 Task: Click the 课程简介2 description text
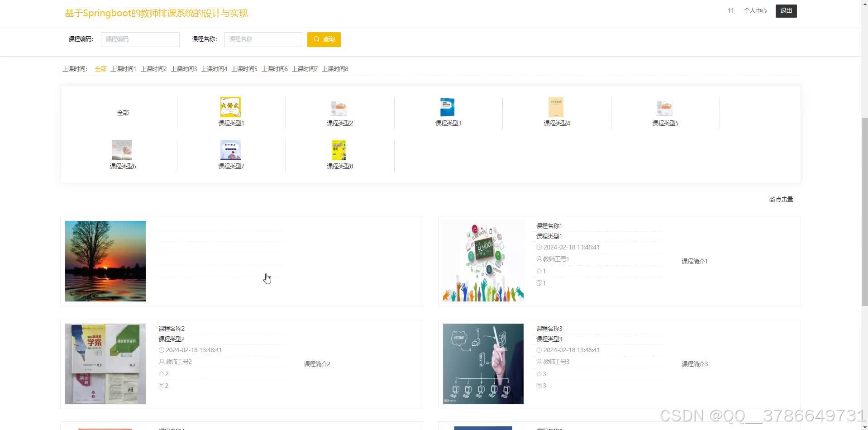(x=317, y=364)
